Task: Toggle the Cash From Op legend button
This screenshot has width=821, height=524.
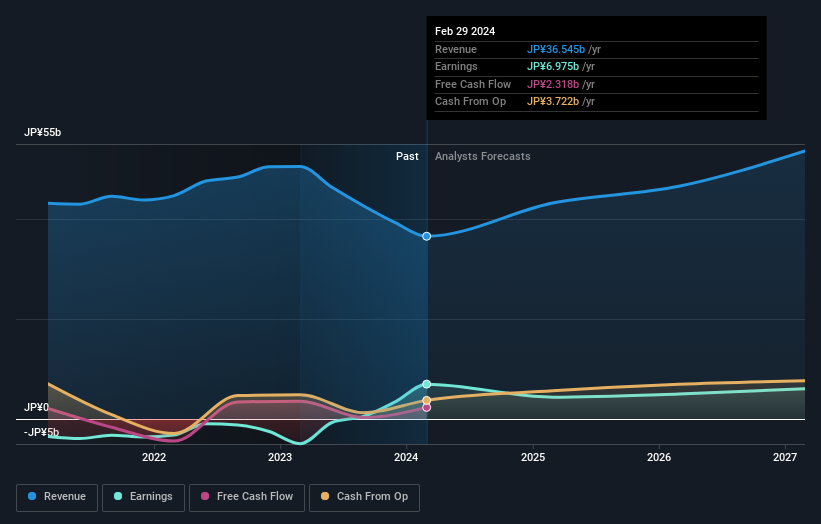Action: click(x=364, y=497)
